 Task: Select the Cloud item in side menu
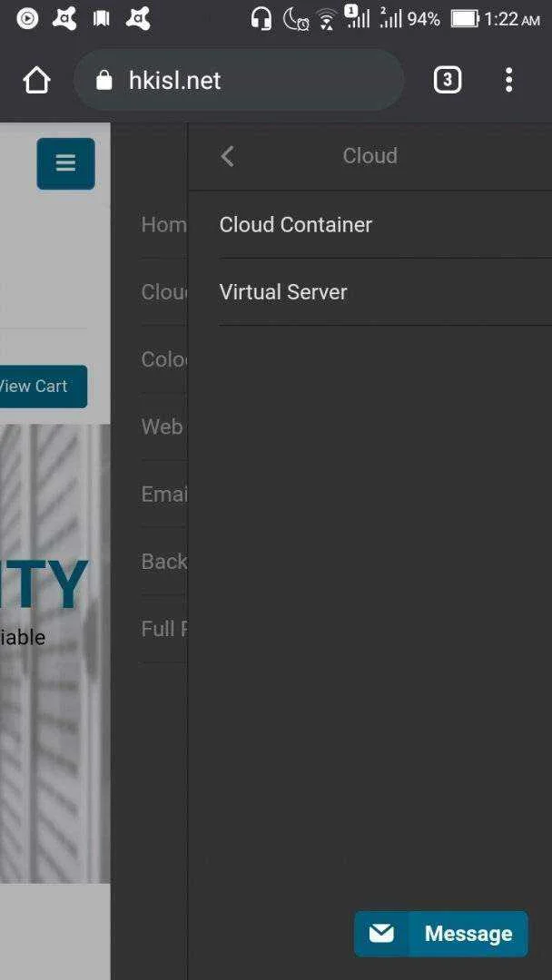[x=163, y=292]
